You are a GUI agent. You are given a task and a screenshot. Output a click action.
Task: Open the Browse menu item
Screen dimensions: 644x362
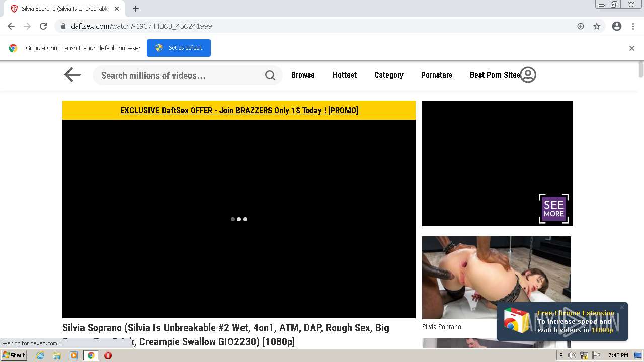click(x=303, y=75)
